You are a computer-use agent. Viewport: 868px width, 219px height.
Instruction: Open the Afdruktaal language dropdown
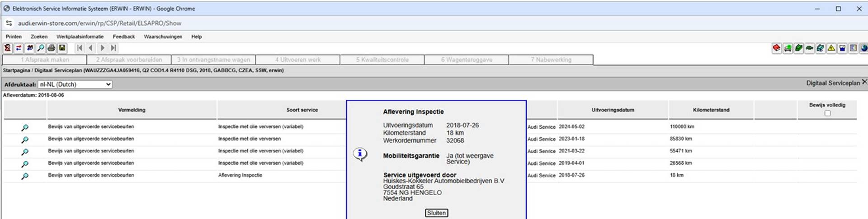(75, 84)
